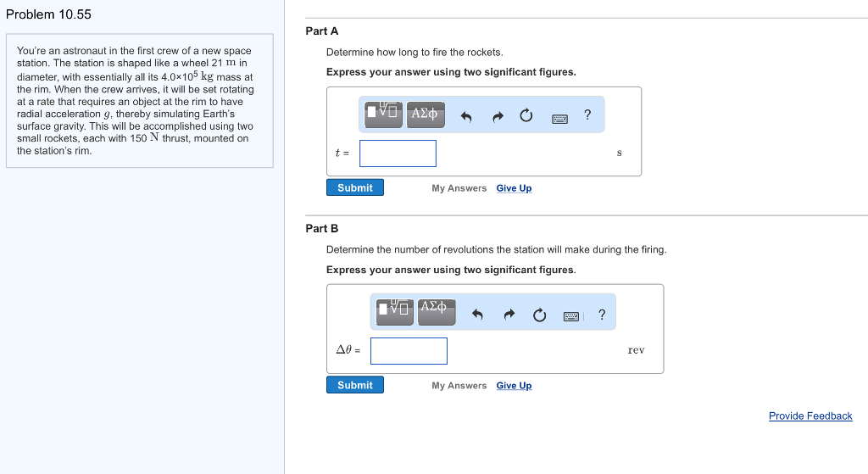Undo the last edit in Part B

click(477, 315)
